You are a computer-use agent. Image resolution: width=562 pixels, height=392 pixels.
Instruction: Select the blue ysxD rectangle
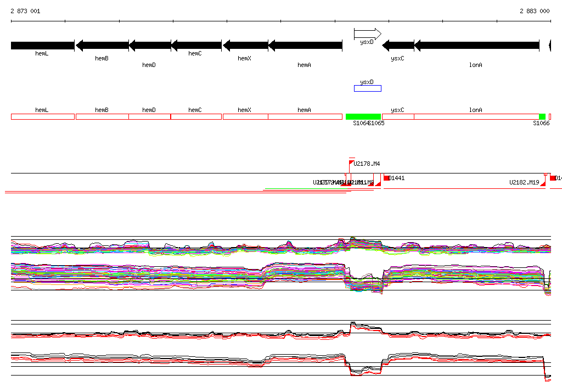[367, 88]
